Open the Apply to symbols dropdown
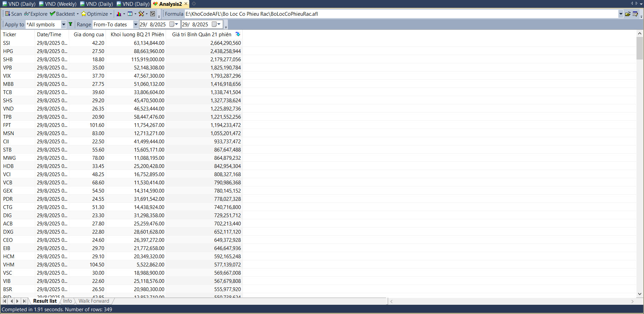The width and height of the screenshot is (644, 314). pos(63,24)
